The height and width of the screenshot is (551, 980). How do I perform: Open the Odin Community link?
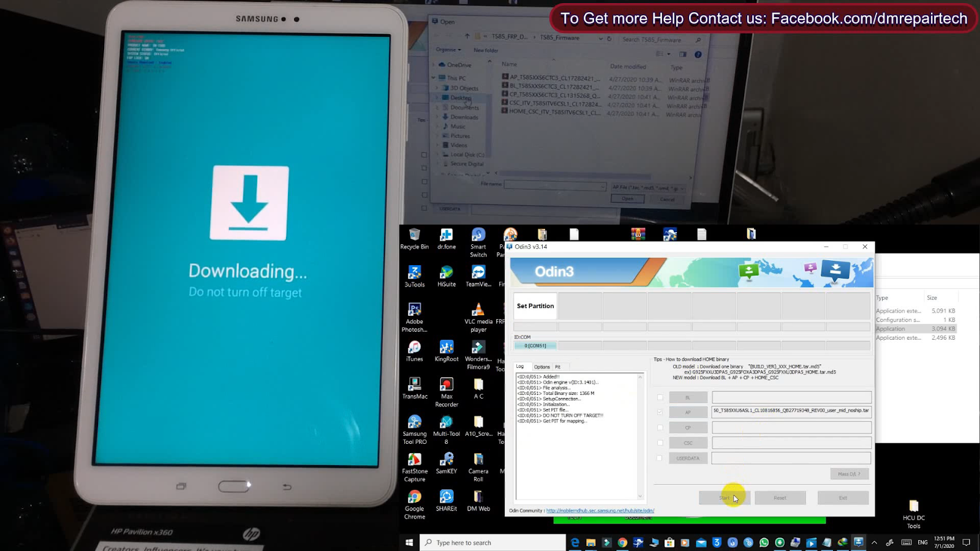(600, 511)
